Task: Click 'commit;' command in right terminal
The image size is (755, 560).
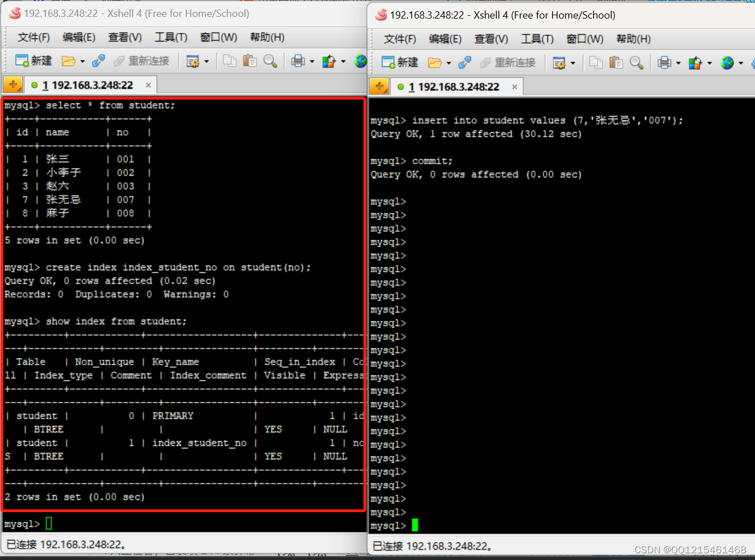Action: pos(432,161)
